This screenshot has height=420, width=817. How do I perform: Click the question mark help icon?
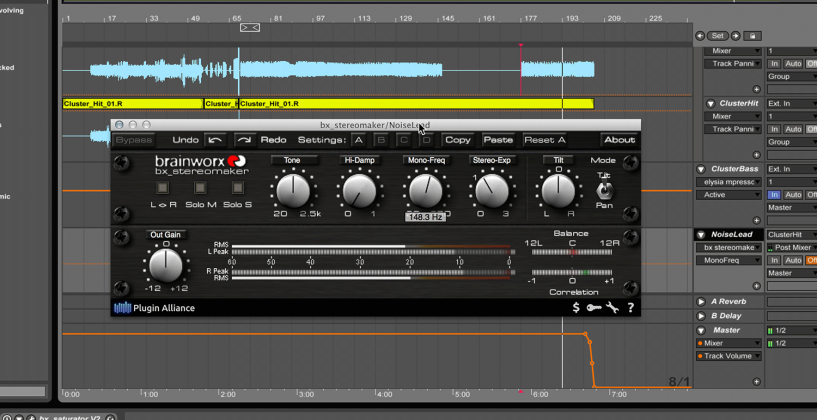point(630,308)
